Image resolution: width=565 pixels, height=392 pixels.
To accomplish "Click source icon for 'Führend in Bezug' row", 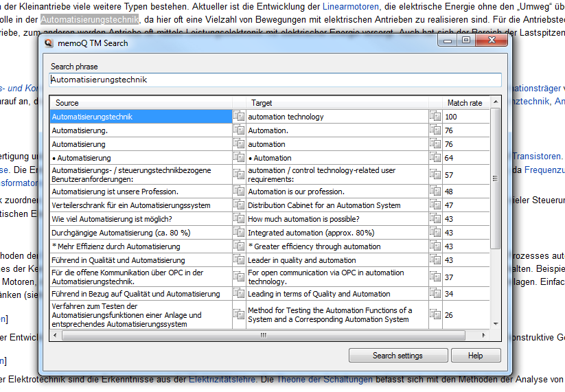I will (x=239, y=294).
